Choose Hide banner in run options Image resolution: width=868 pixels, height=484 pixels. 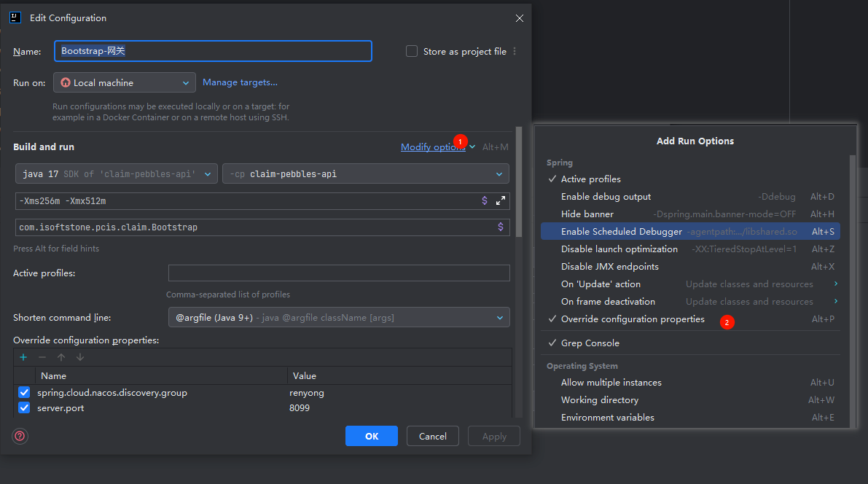(x=587, y=214)
